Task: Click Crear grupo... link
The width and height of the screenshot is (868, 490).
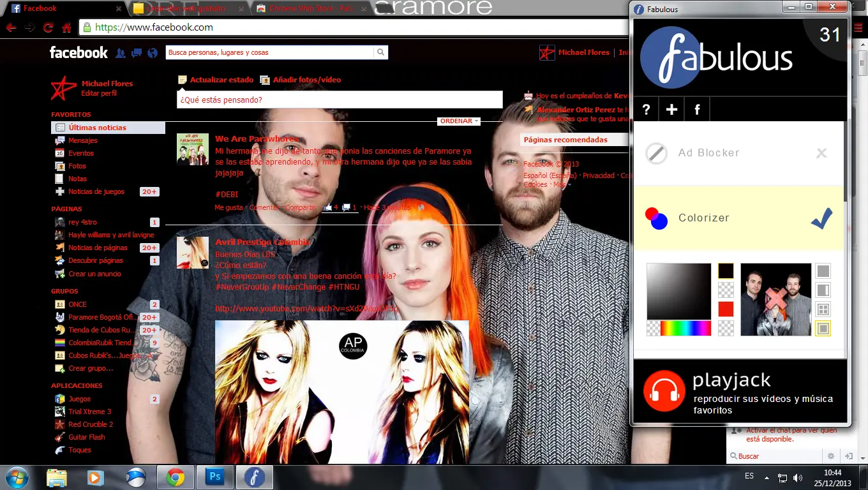Action: pos(91,368)
